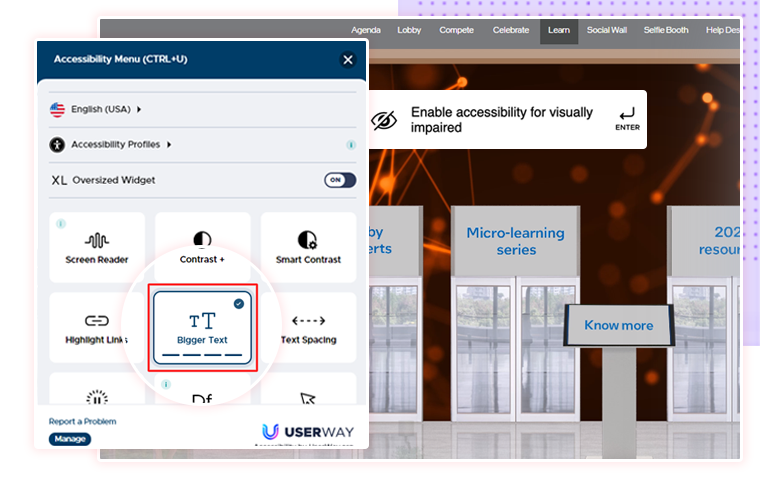This screenshot has height=490, width=760.
Task: Select the Smart Contrast tile
Action: coord(308,247)
